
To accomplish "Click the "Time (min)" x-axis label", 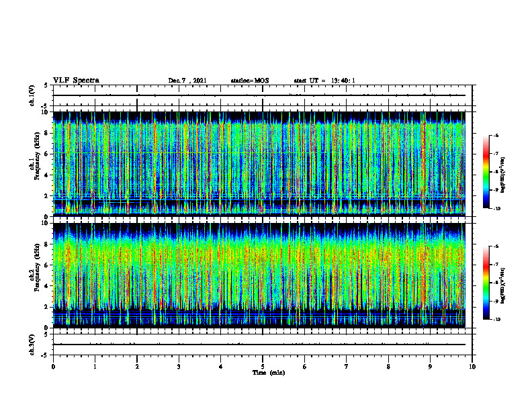I will click(269, 373).
